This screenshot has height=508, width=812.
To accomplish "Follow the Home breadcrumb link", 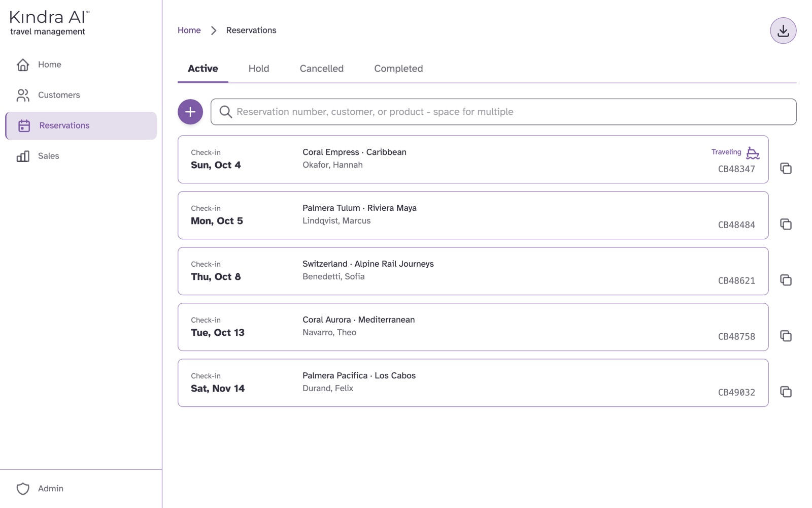I will coord(189,30).
